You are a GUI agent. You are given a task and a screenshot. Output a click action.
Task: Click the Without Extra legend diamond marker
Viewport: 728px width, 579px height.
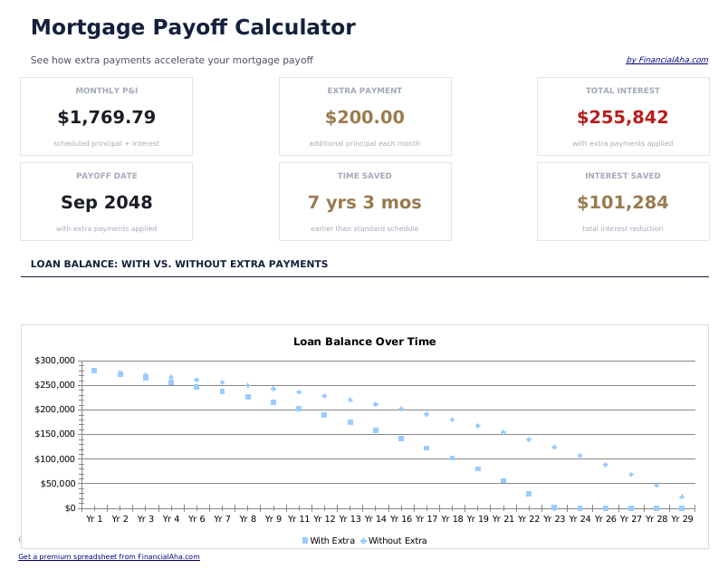click(363, 540)
